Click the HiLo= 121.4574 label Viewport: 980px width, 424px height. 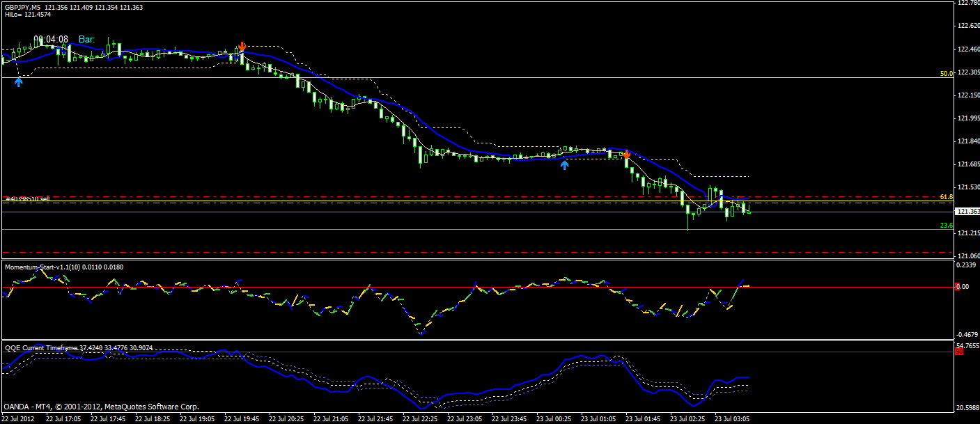pyautogui.click(x=28, y=15)
